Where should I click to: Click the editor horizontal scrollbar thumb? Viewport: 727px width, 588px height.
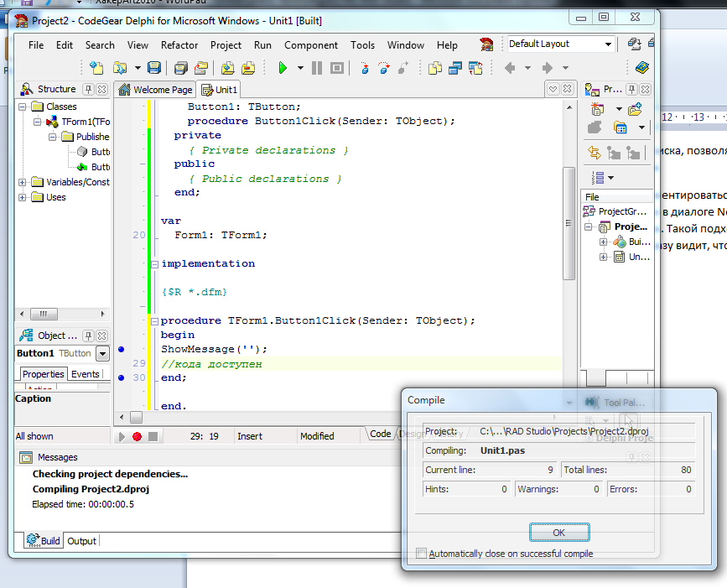tap(136, 418)
